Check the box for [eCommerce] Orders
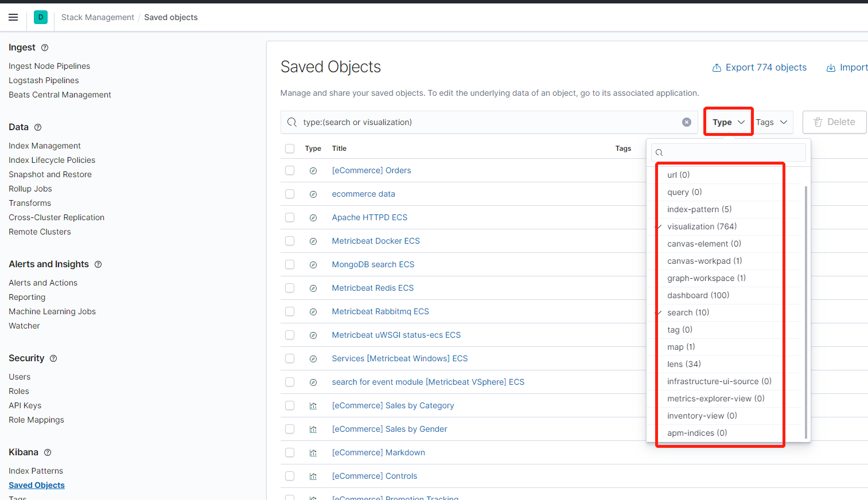868x500 pixels. coord(290,170)
